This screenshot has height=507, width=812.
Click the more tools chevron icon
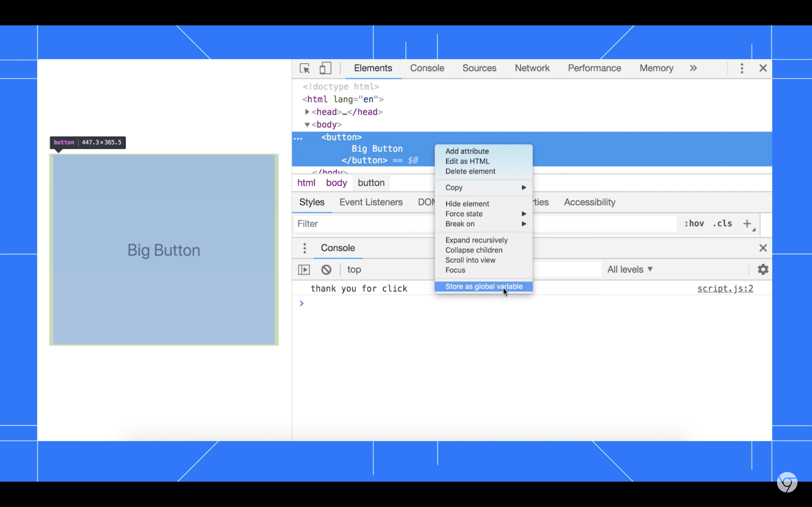click(693, 68)
